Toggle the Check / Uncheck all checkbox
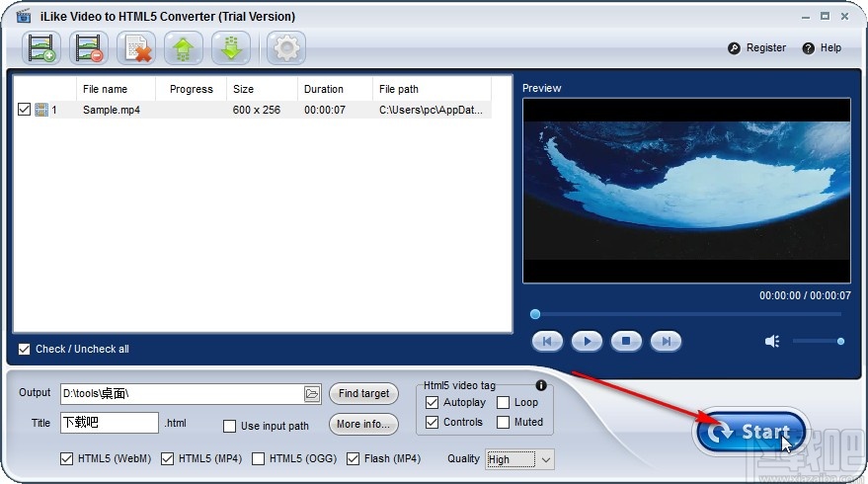 (x=24, y=349)
